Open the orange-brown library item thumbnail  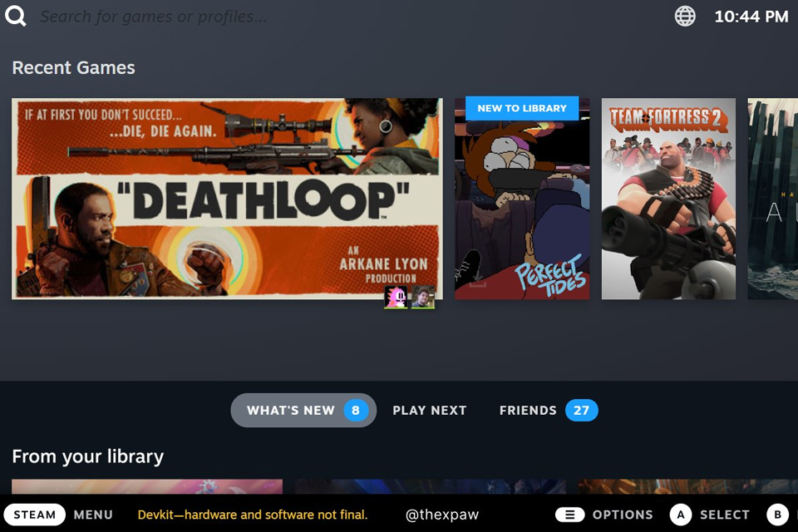(688, 486)
